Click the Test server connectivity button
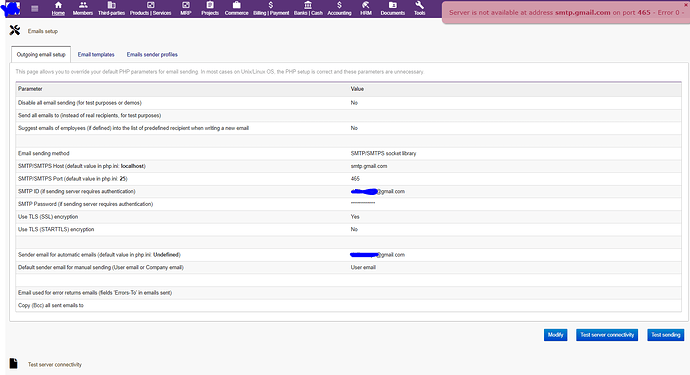This screenshot has height=375, width=690. [x=607, y=335]
